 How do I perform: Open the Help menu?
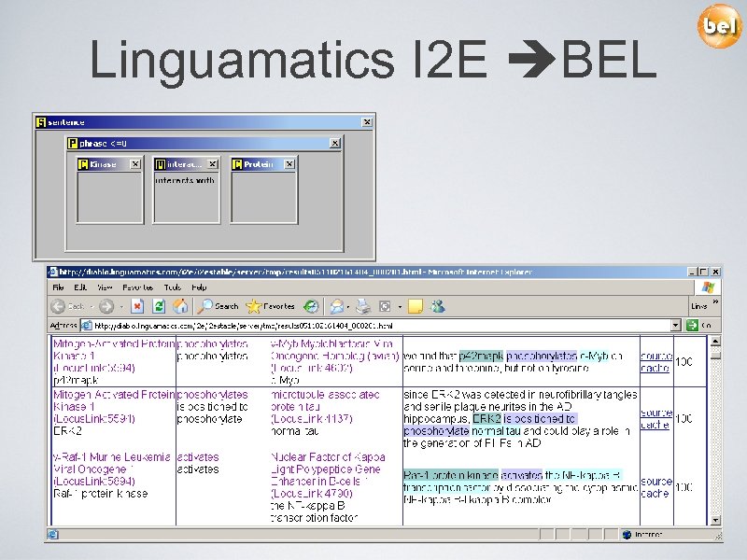(x=199, y=287)
